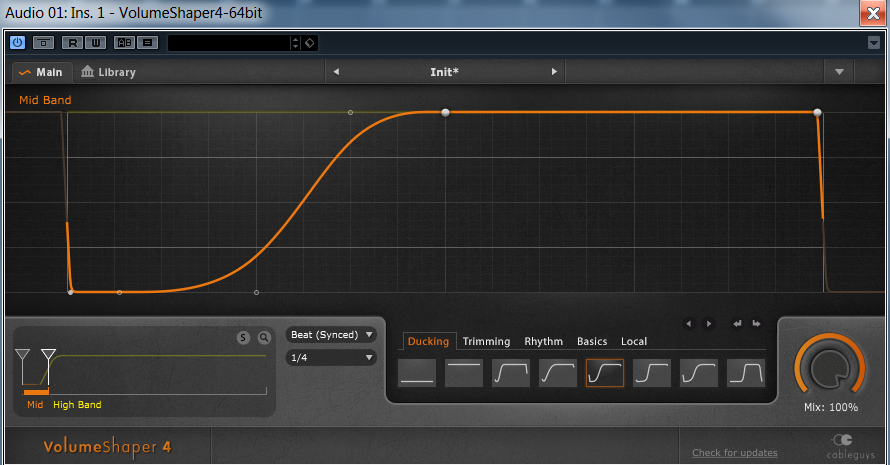Shift waveform left with small left arrow

[x=689, y=324]
